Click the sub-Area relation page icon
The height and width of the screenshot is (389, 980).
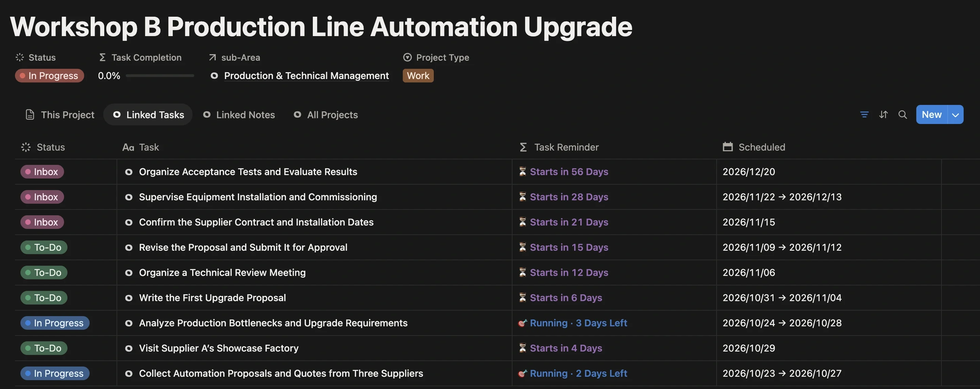tap(214, 76)
